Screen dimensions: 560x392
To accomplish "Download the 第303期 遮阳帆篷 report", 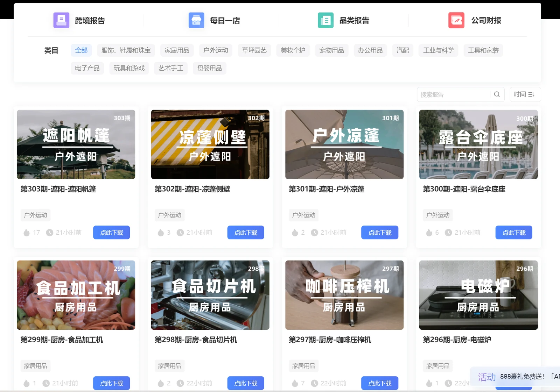I will (x=112, y=233).
